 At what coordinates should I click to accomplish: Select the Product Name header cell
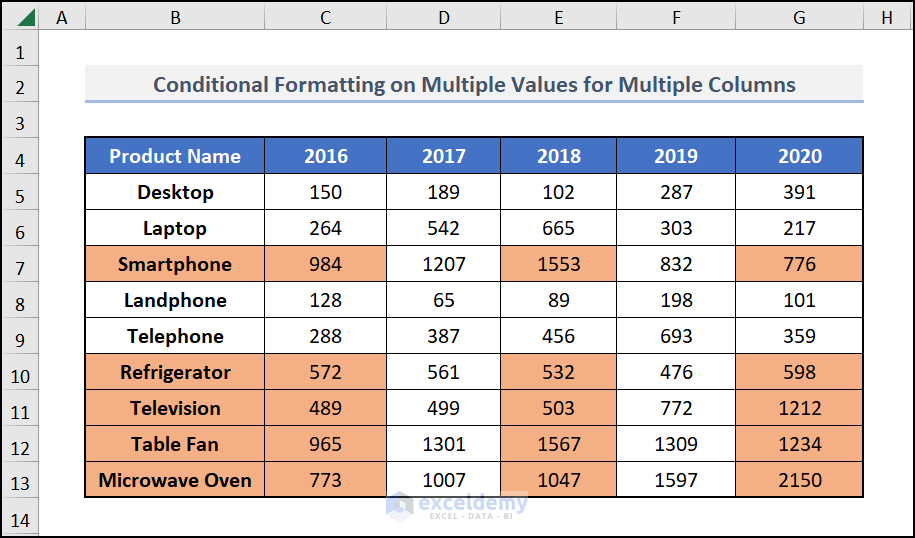(x=175, y=156)
